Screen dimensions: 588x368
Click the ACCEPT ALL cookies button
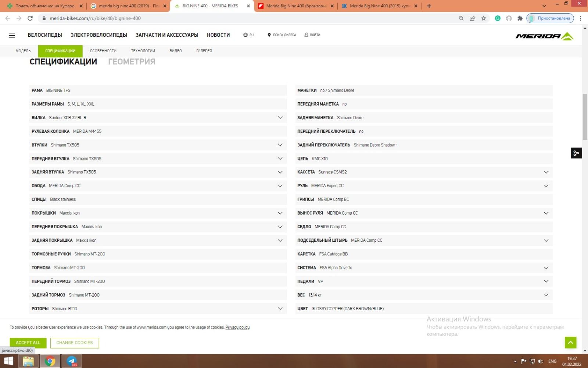coord(28,343)
